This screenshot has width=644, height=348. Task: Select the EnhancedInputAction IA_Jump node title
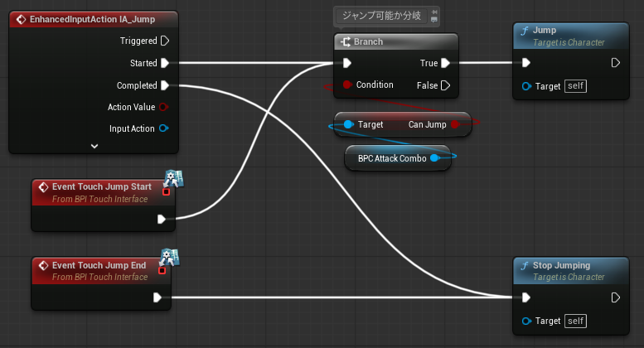pos(92,19)
